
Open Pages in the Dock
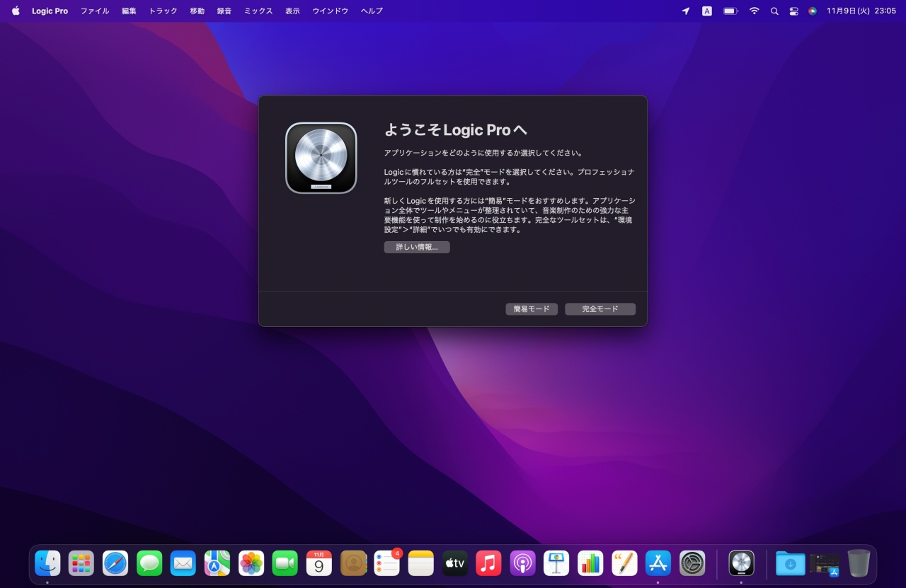(x=624, y=563)
